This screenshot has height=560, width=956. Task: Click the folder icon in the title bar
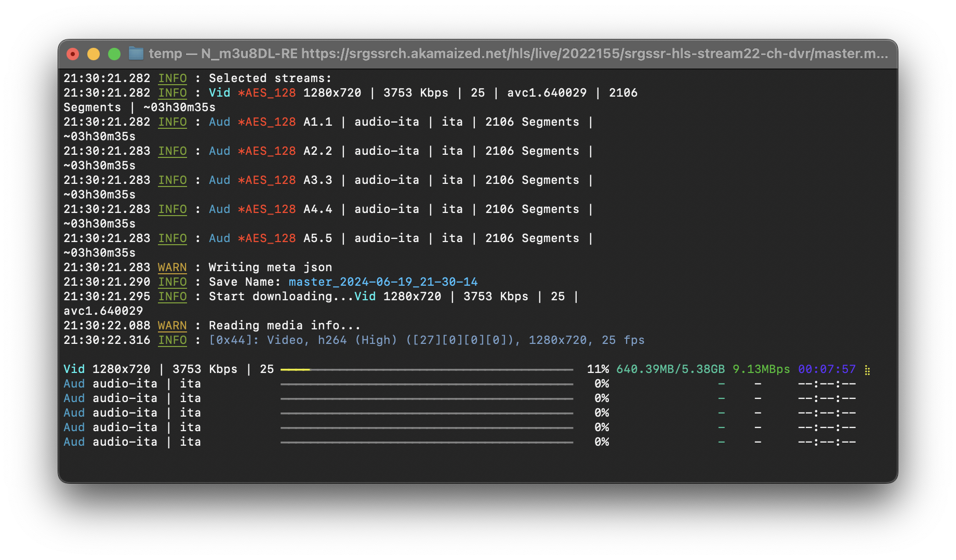coord(136,54)
